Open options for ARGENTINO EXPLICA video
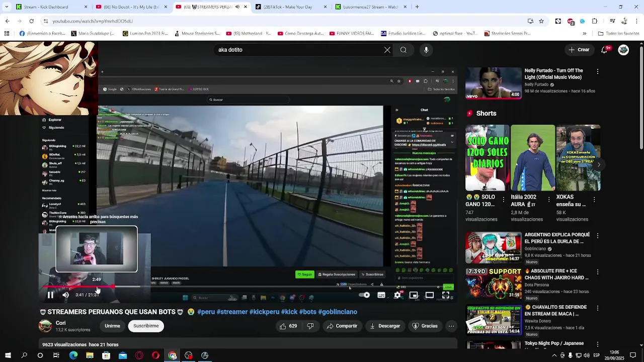 coord(598,235)
